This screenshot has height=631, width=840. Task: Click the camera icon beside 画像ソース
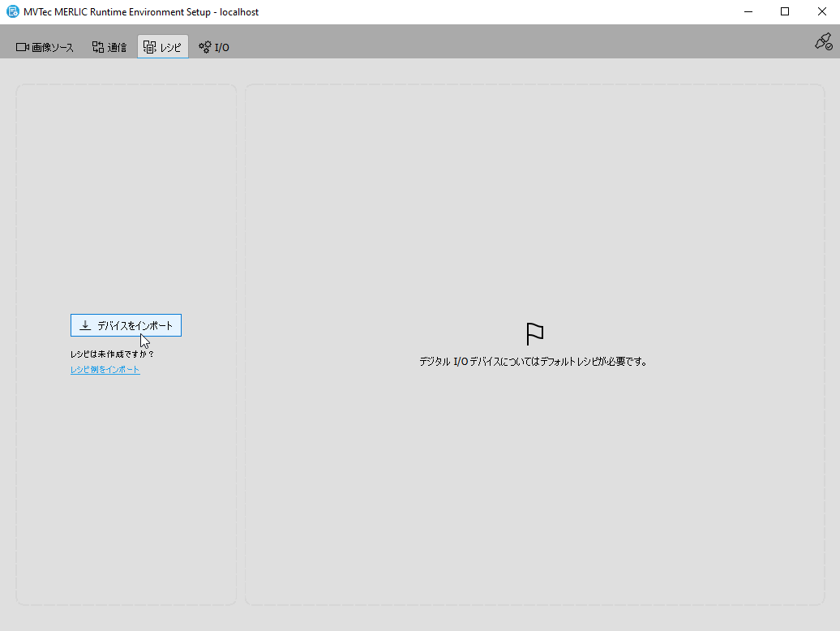tap(23, 47)
